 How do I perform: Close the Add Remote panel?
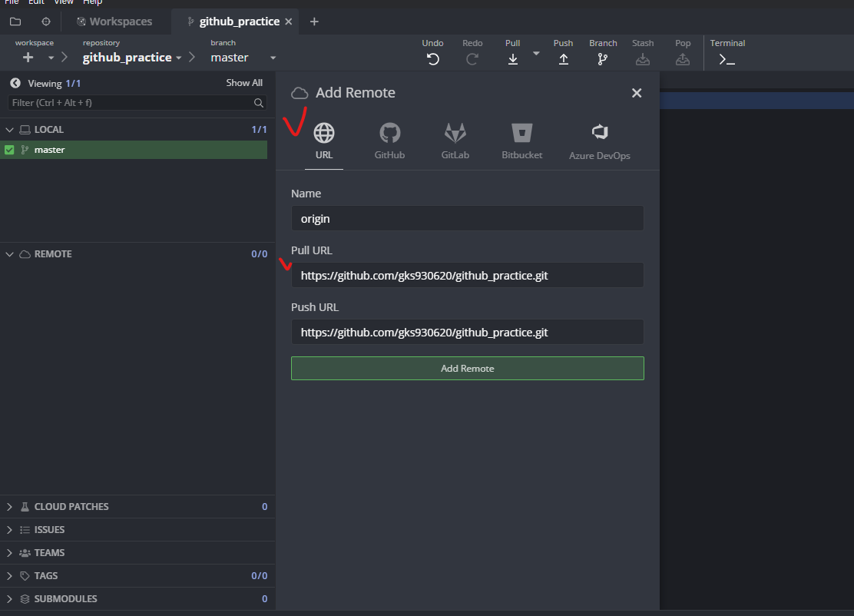click(x=637, y=93)
